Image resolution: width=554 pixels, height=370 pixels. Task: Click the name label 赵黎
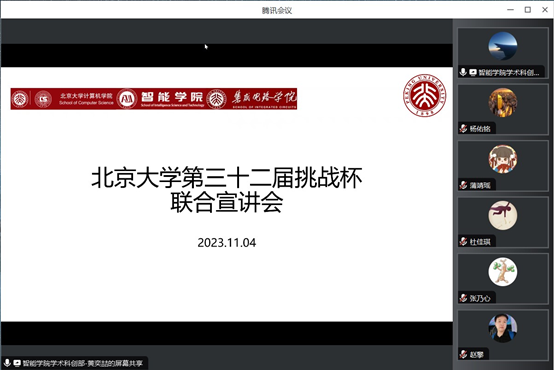(x=477, y=354)
